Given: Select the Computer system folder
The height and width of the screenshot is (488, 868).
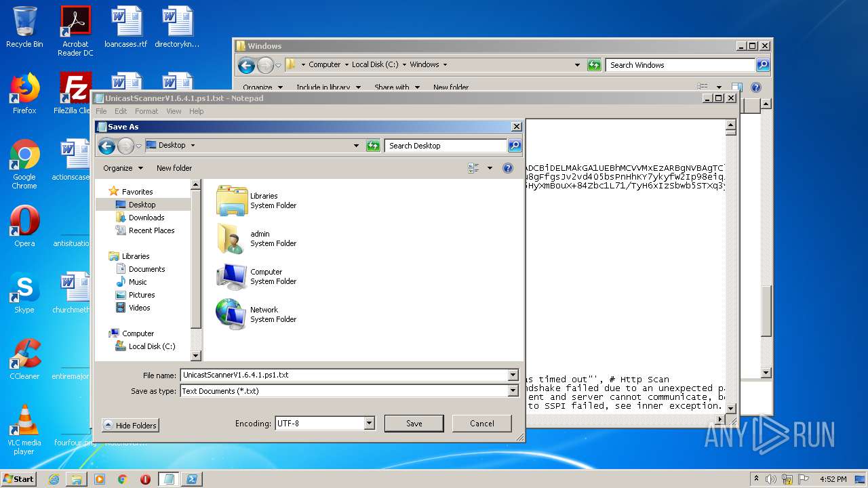Looking at the screenshot, I should point(256,277).
